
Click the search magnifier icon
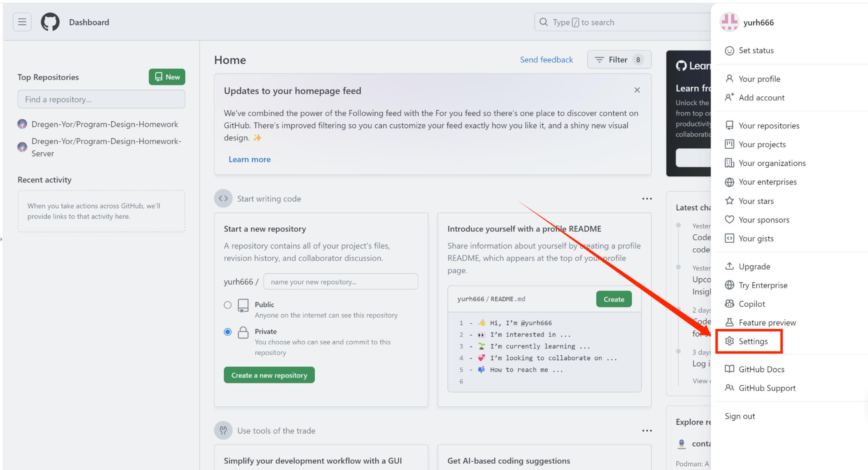543,22
